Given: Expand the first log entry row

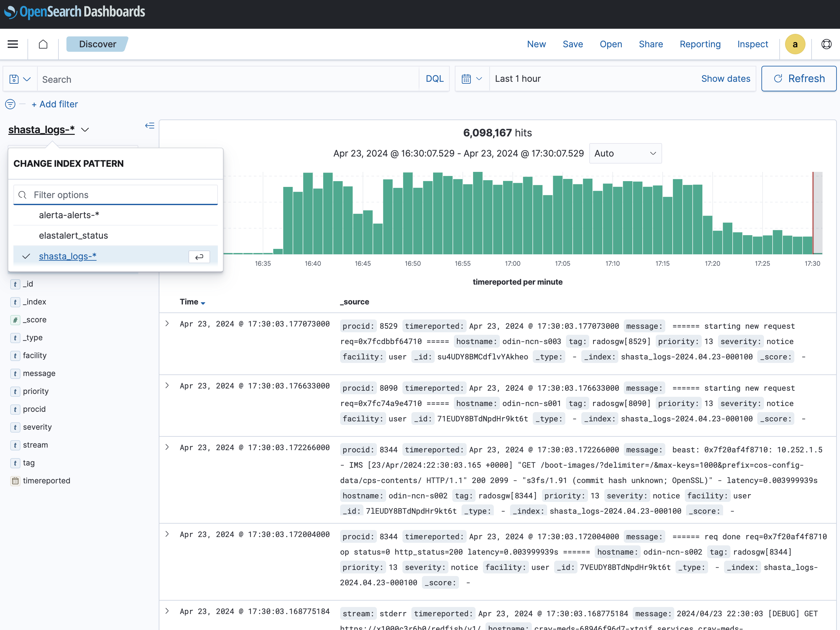Looking at the screenshot, I should point(167,324).
